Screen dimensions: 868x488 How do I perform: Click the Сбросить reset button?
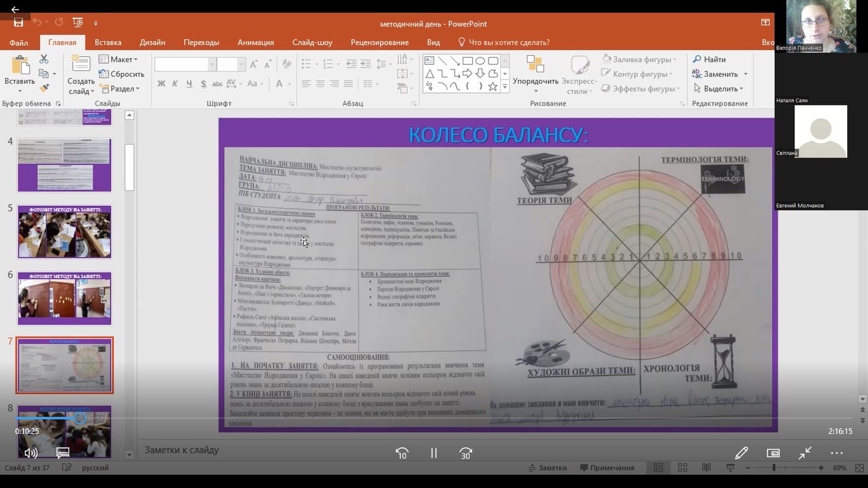click(x=121, y=74)
